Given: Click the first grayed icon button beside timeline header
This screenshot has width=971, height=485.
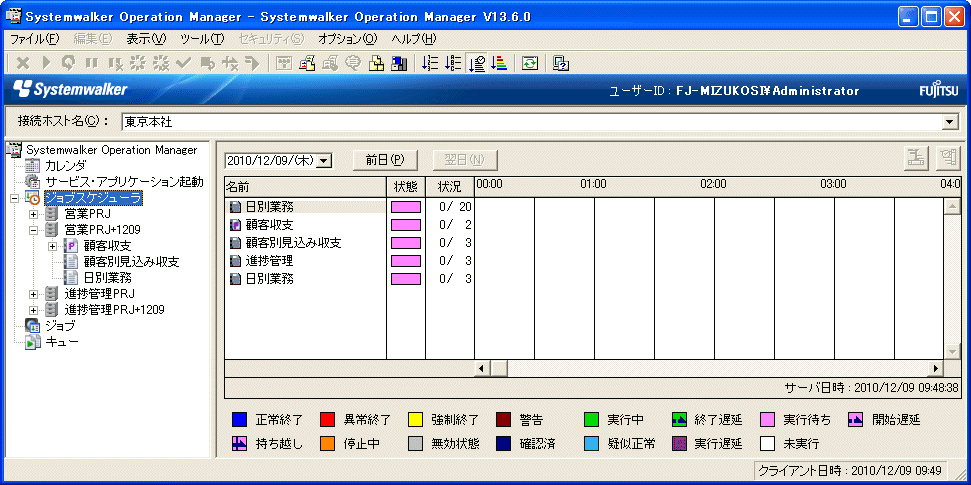Looking at the screenshot, I should click(x=917, y=158).
